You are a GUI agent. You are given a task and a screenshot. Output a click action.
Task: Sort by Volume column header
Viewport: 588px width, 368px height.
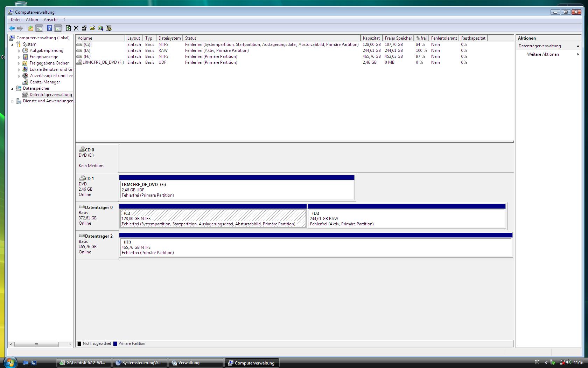pyautogui.click(x=100, y=38)
